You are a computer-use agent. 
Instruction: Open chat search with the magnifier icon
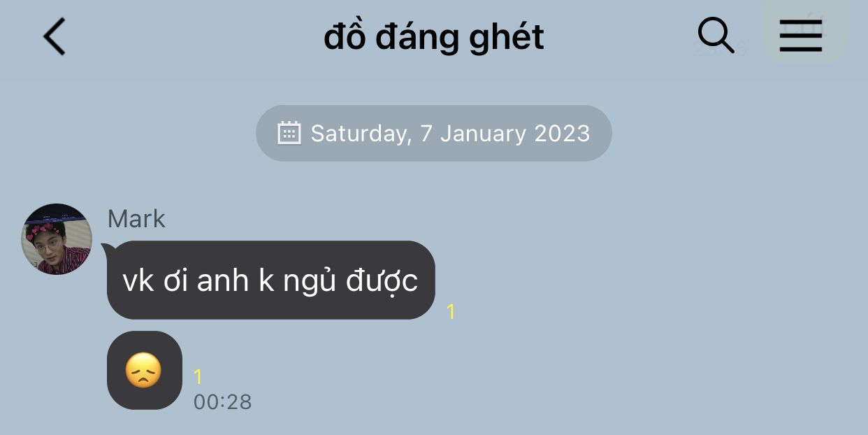coord(716,34)
